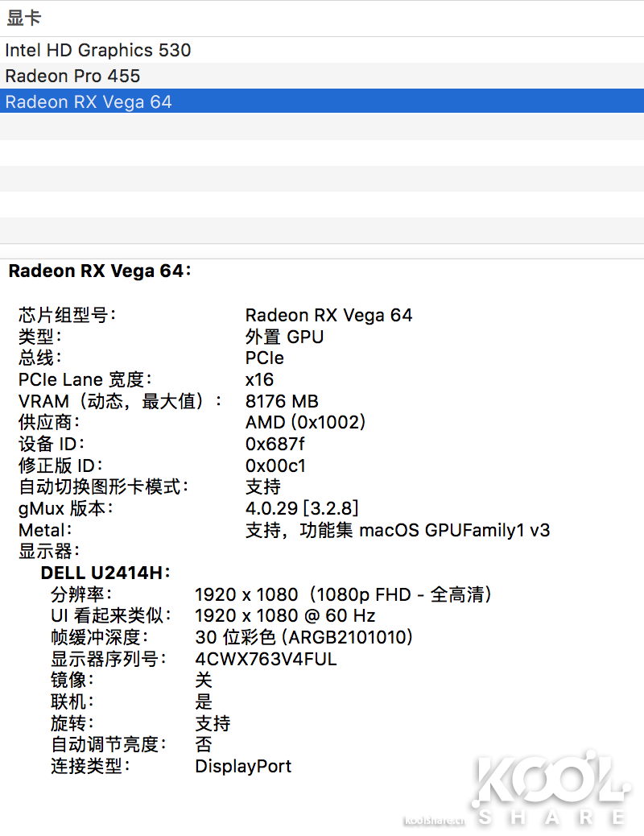The height and width of the screenshot is (836, 644).
Task: Click the x16 lane width value
Action: (259, 379)
